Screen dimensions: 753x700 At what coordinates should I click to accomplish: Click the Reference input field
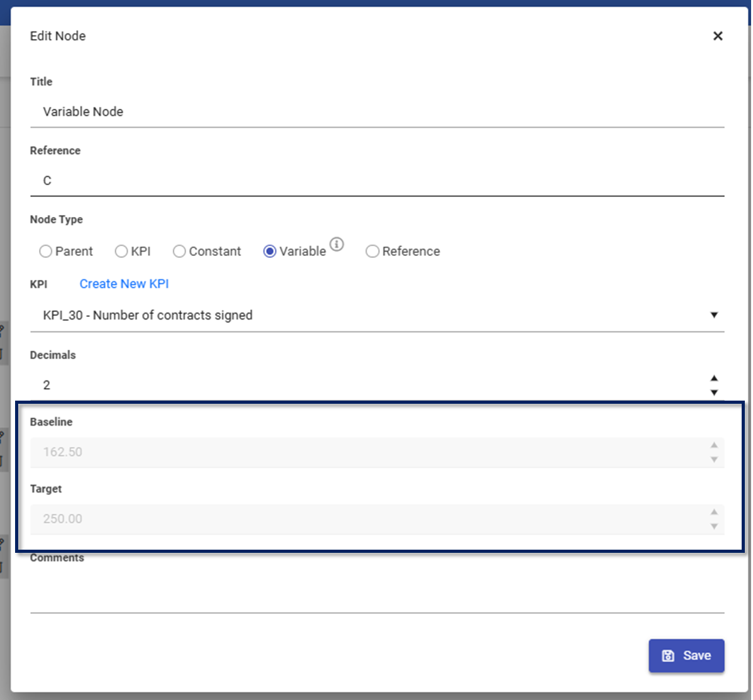[x=377, y=181]
